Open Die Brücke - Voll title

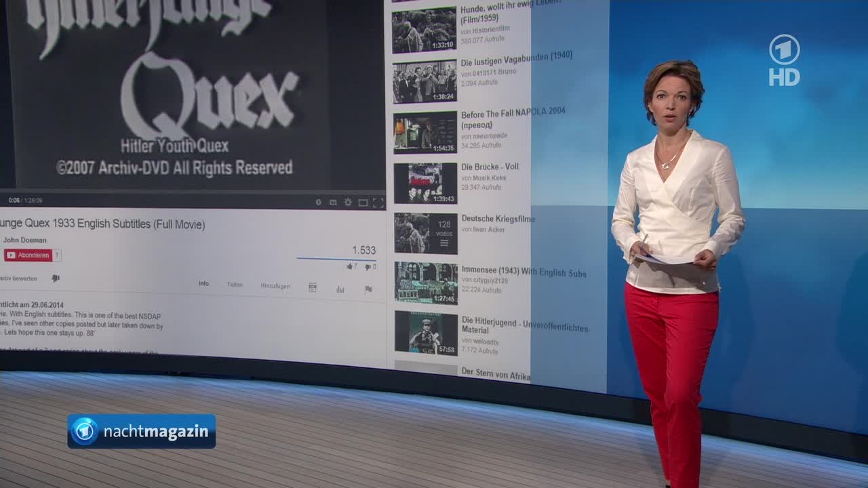coord(490,167)
